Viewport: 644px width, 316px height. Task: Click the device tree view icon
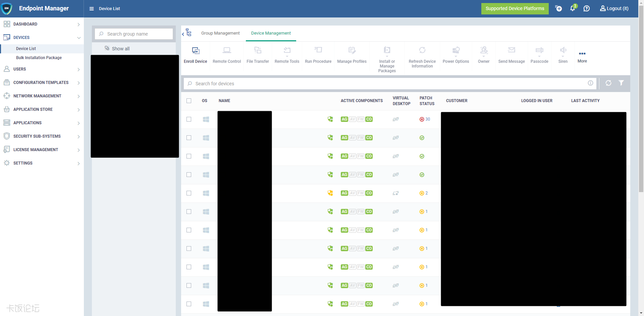(189, 33)
